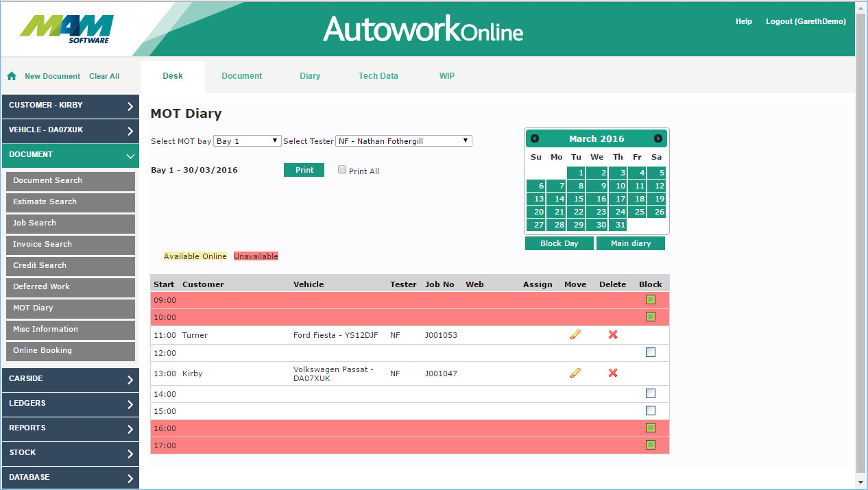Tick the block checkbox for 12:00
The width and height of the screenshot is (868, 490).
click(x=650, y=352)
